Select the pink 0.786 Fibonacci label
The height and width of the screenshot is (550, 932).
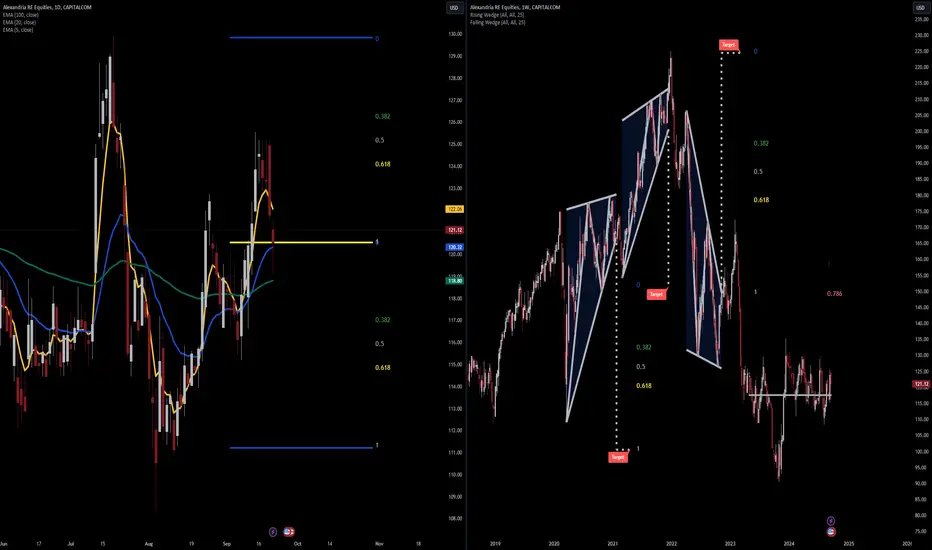point(834,294)
